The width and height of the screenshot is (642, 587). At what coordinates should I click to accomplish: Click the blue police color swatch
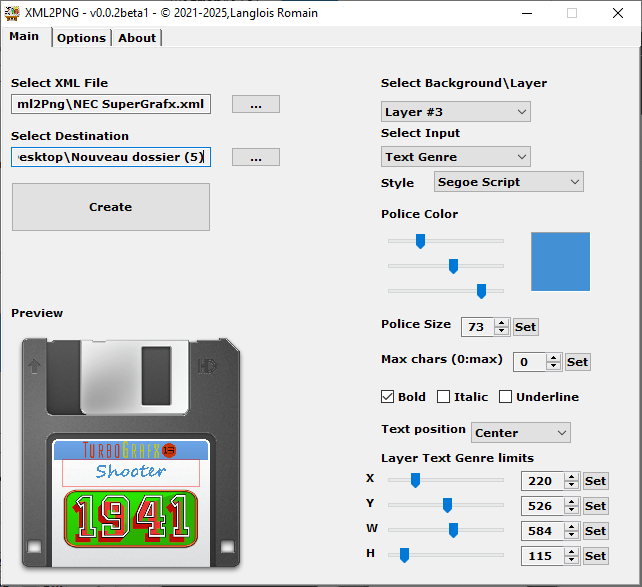point(561,262)
